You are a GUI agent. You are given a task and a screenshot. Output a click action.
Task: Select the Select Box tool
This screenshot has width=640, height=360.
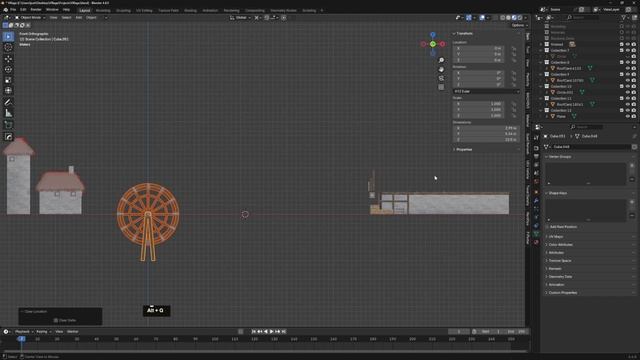8,37
